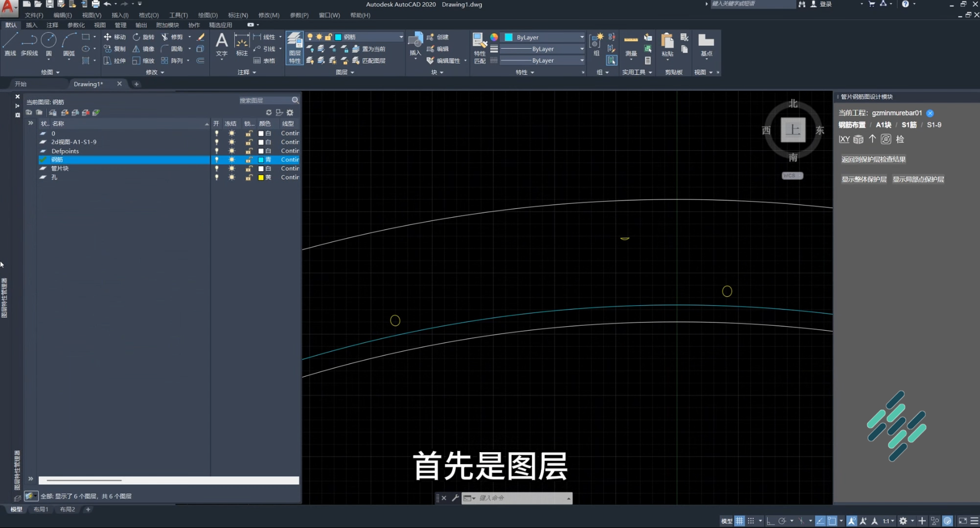Toggle freeze for layer 管片块

click(232, 169)
